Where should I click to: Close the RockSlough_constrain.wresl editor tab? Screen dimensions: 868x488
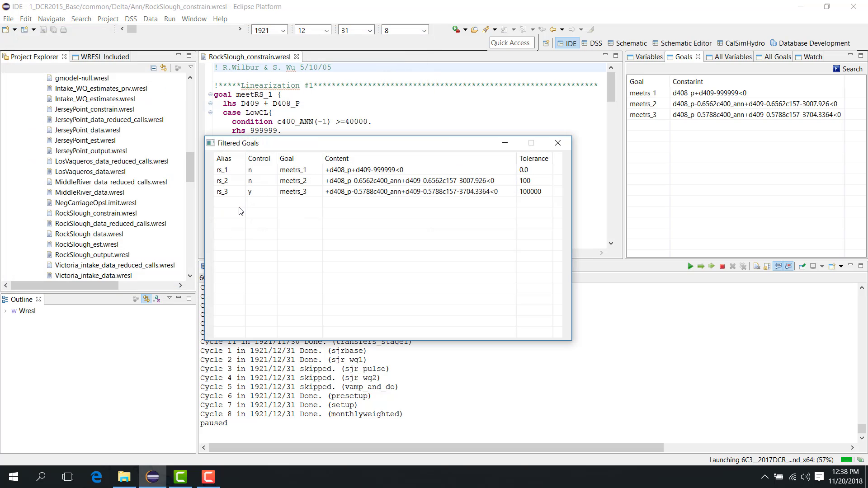(x=297, y=56)
